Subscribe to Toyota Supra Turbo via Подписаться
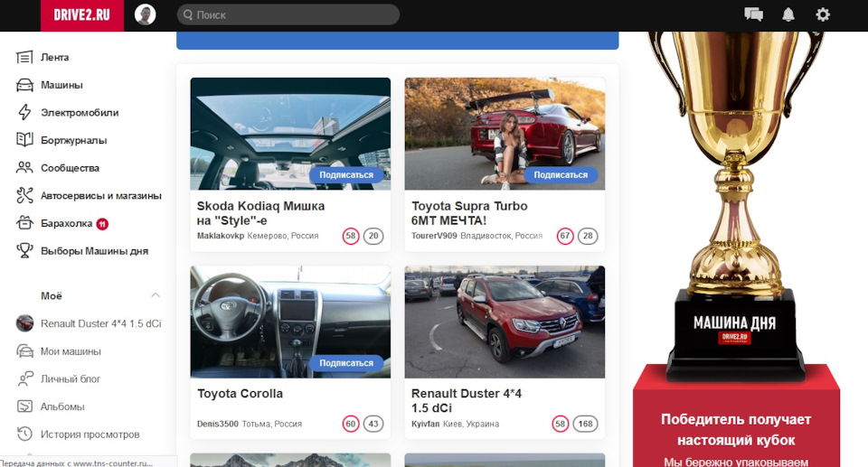The image size is (868, 467). click(561, 175)
